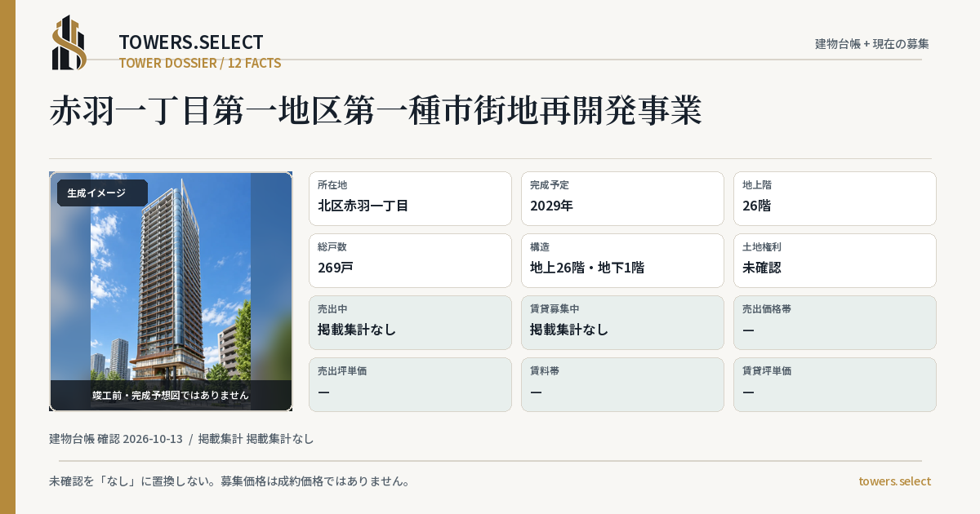Click the 未確認を「なし」に置換しない disclaimer
Image resolution: width=980 pixels, height=514 pixels.
229,481
